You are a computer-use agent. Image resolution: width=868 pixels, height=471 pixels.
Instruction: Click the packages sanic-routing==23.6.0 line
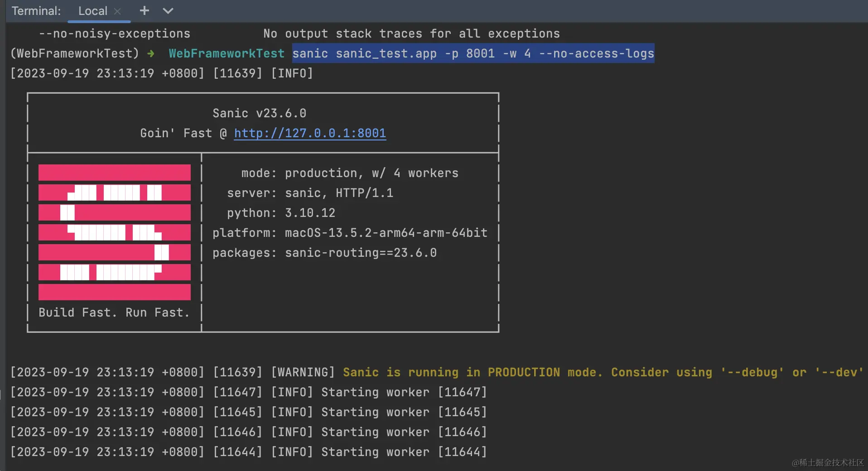[x=324, y=253]
